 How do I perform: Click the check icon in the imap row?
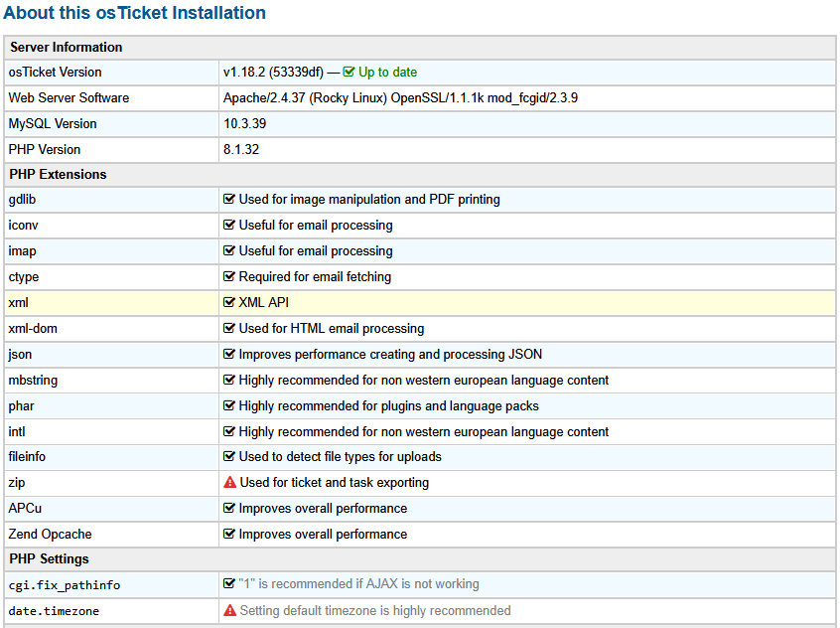click(229, 250)
